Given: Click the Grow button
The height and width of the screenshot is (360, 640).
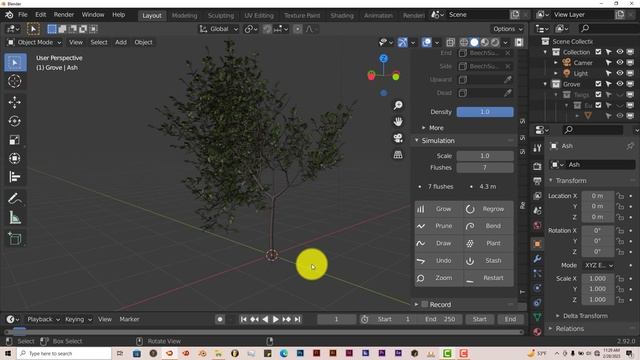Looking at the screenshot, I should [x=439, y=209].
